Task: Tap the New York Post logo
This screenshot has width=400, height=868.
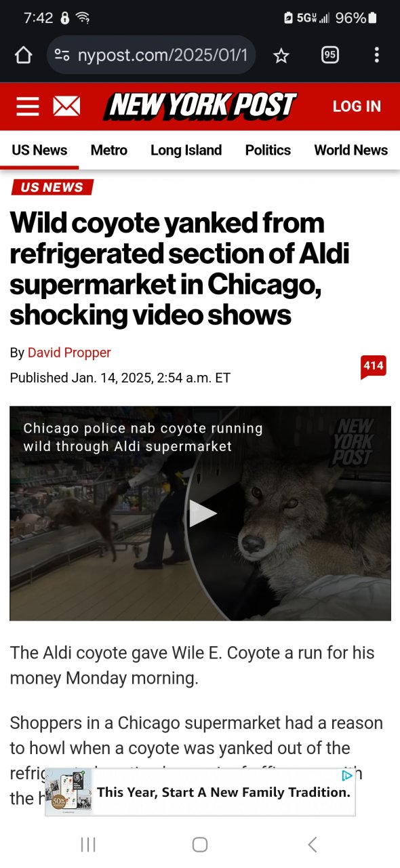Action: coord(200,106)
